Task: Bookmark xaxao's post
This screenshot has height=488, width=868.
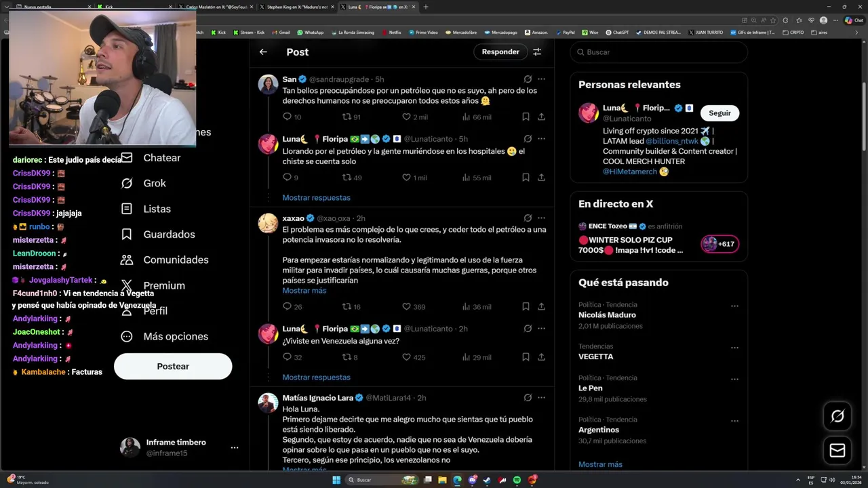Action: tap(526, 306)
